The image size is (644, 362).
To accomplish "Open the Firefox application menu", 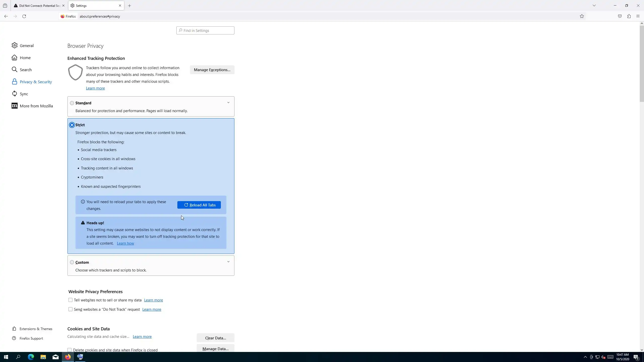I will coord(638,16).
